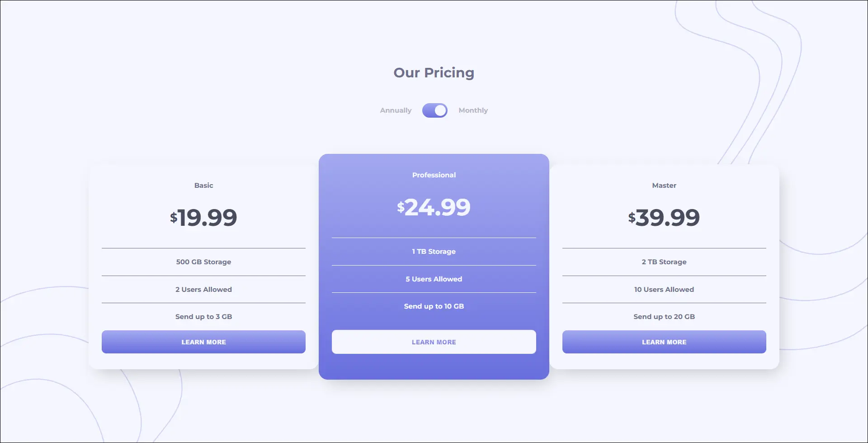Select the Master plan card

(664, 213)
